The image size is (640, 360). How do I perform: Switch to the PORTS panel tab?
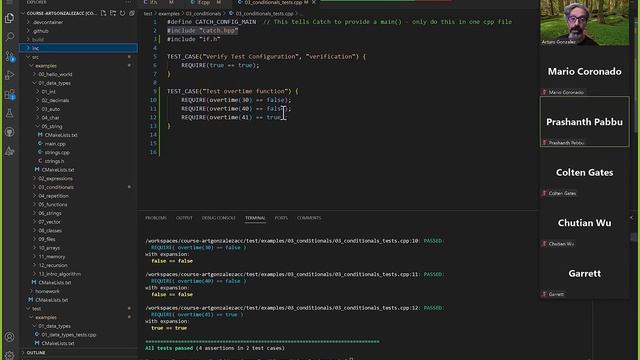(x=281, y=218)
